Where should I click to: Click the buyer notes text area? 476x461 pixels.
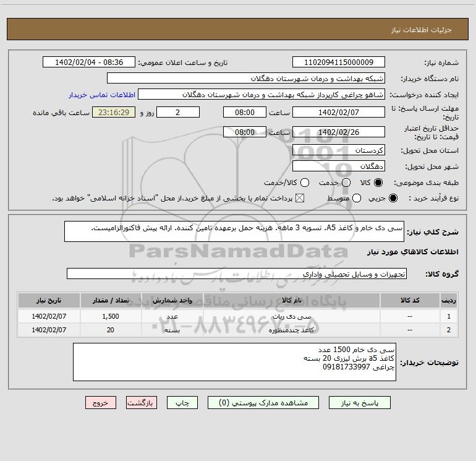[234, 362]
